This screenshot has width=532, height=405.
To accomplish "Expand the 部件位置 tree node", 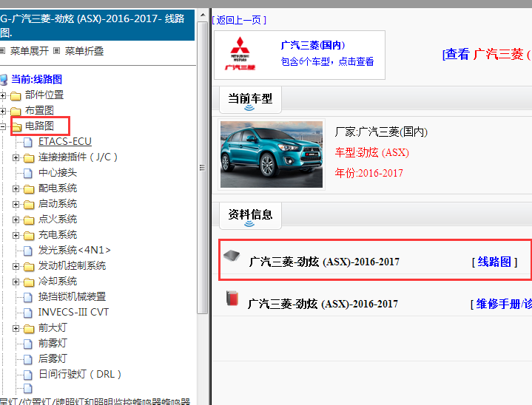I will 2,95.
